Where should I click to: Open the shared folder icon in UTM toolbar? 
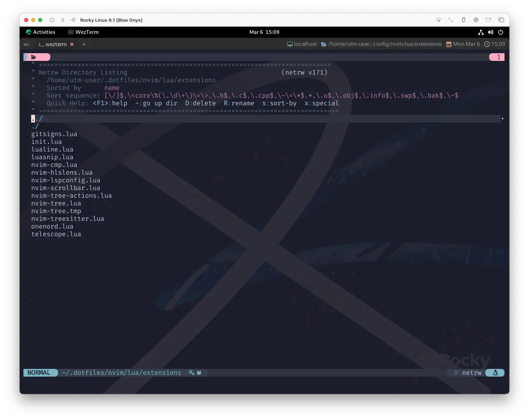pos(488,20)
